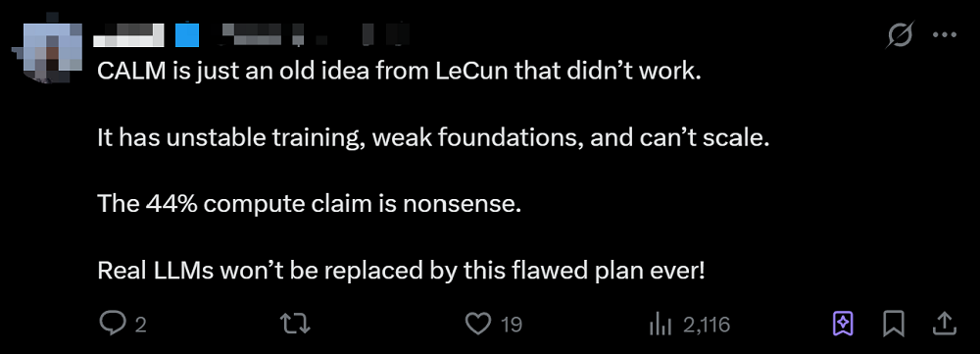Image resolution: width=980 pixels, height=354 pixels.
Task: Click the like count 19
Action: [512, 325]
